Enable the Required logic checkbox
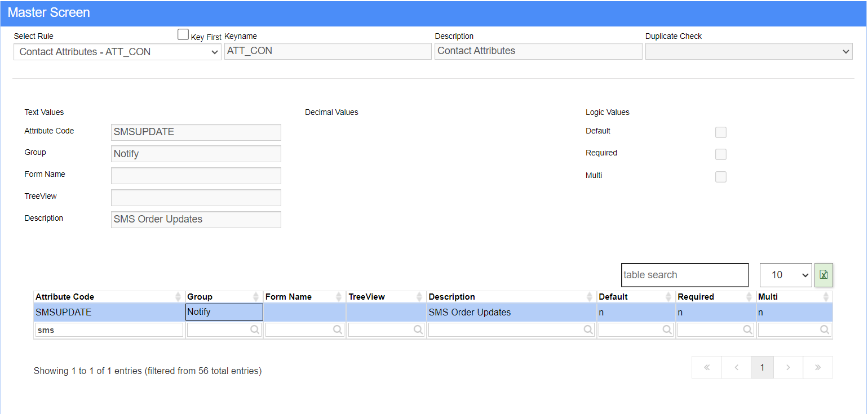 (720, 154)
